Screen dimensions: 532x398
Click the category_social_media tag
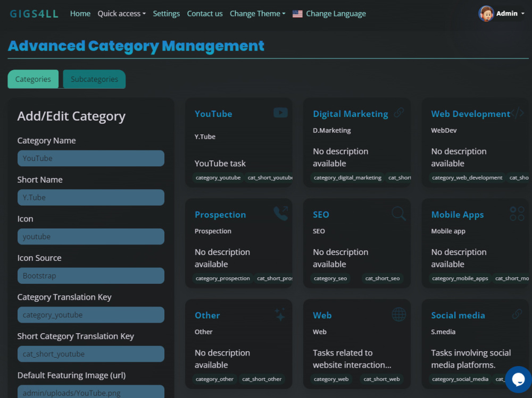pos(460,379)
